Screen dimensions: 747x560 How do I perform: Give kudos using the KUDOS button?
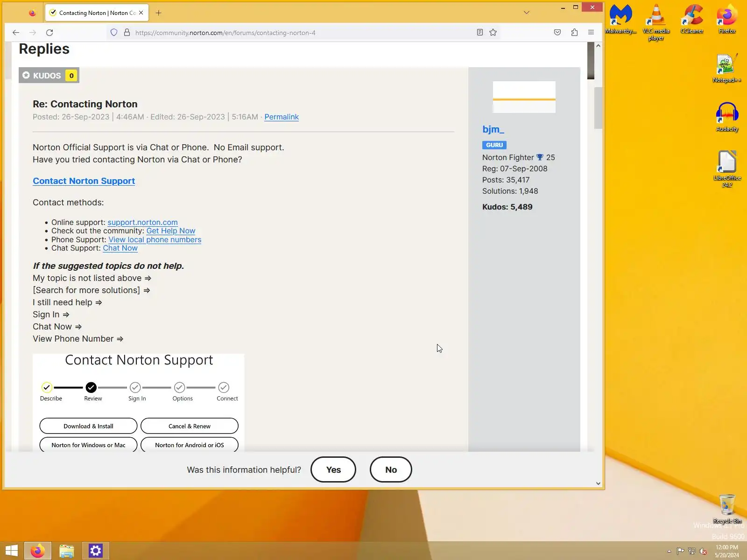click(x=49, y=76)
